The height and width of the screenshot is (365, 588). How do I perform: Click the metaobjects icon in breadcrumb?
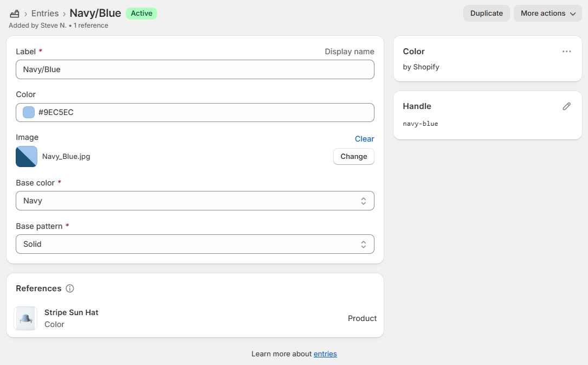point(15,14)
